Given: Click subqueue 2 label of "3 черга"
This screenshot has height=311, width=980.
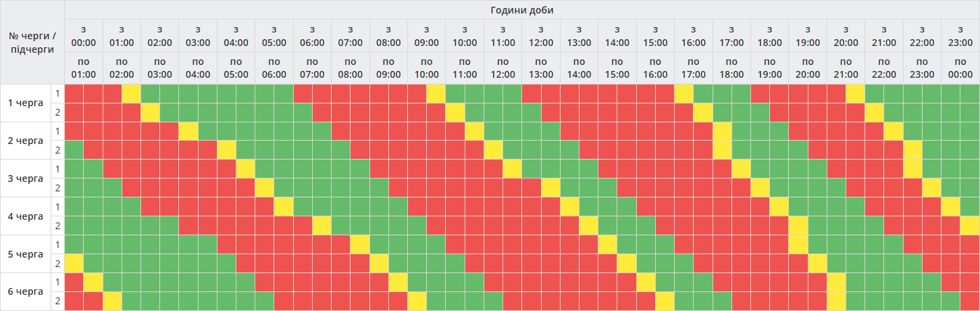Looking at the screenshot, I should coord(58,188).
